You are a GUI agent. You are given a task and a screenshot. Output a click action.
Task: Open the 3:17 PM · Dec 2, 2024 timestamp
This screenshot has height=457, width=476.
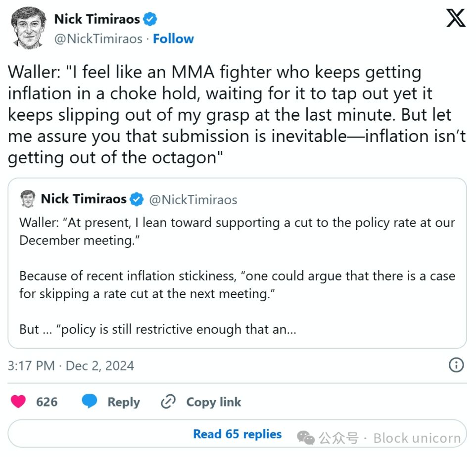coord(71,366)
